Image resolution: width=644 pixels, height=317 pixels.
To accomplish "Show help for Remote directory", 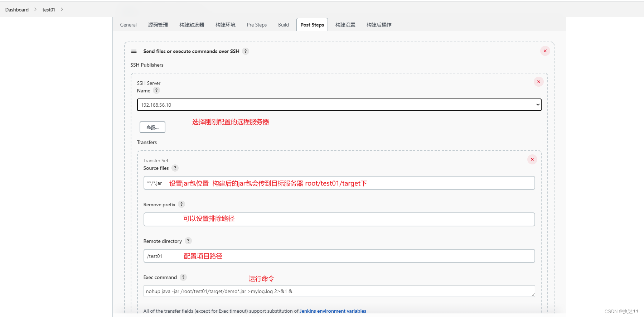I will coord(188,241).
